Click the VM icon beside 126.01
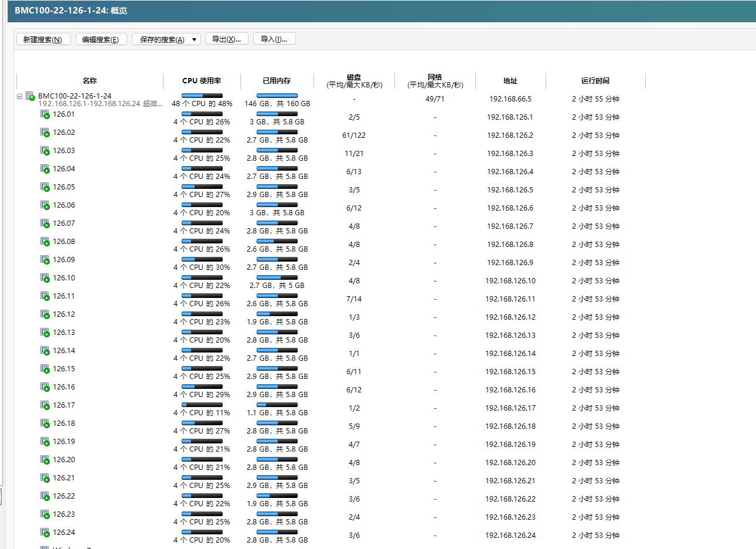Viewport: 756px width, 549px height. (x=45, y=114)
